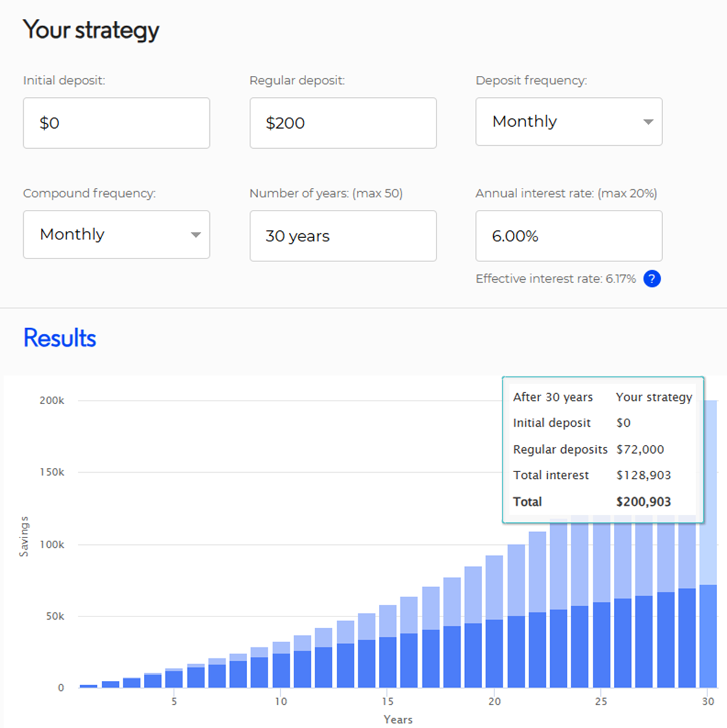The width and height of the screenshot is (727, 728).
Task: Click the Initial deposit input field
Action: pos(116,123)
